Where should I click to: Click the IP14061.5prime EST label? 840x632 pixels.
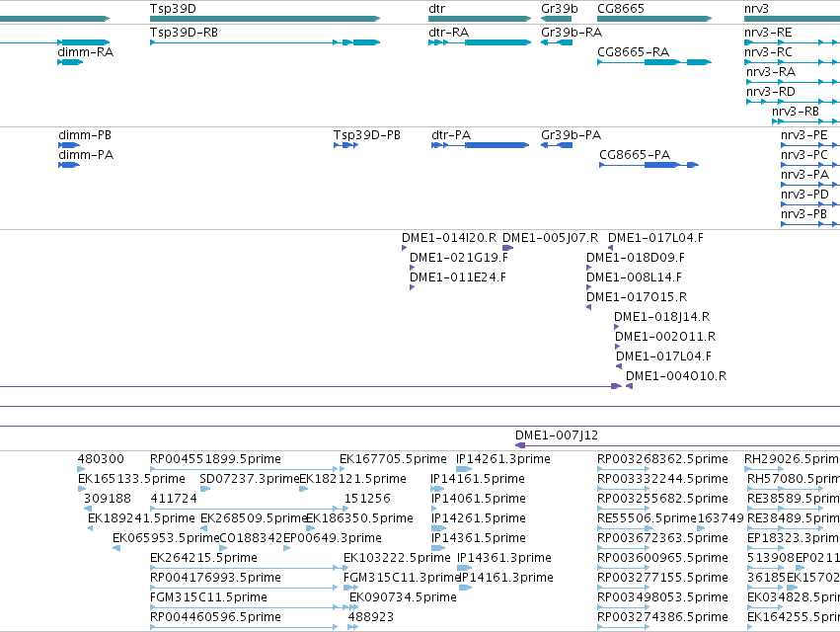(x=479, y=499)
